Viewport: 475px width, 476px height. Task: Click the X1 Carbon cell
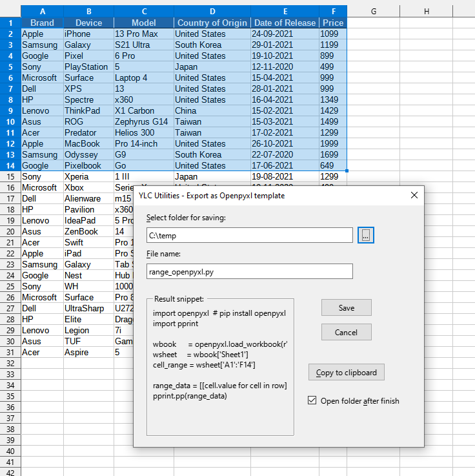tap(144, 110)
